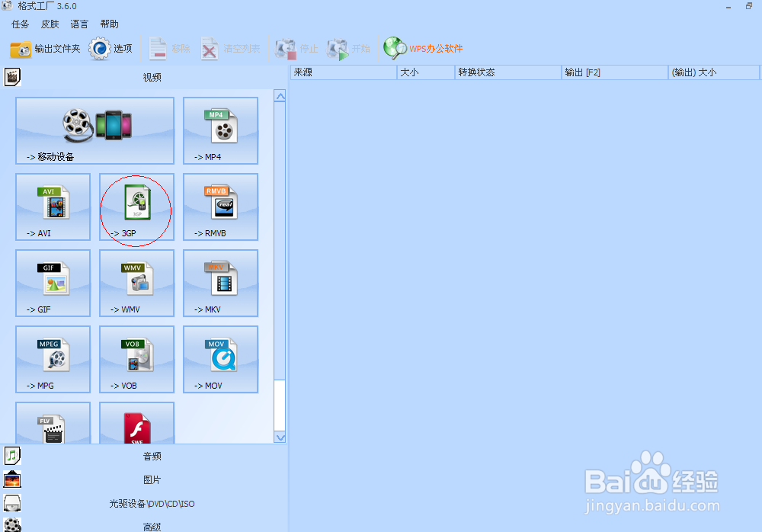Viewport: 762px width, 532px height.
Task: Select the SWF Flash conversion icon
Action: click(x=136, y=423)
